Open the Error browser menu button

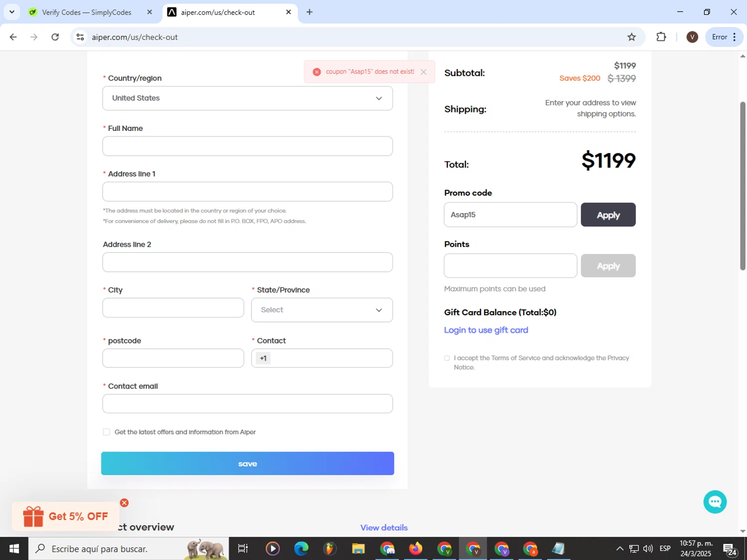tap(724, 37)
